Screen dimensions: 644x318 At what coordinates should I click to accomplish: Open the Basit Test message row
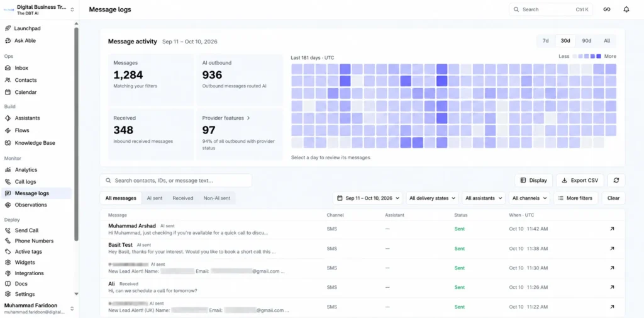coord(362,249)
